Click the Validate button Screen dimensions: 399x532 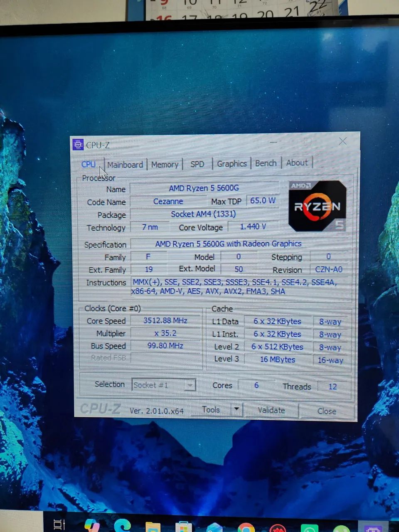[x=271, y=410]
